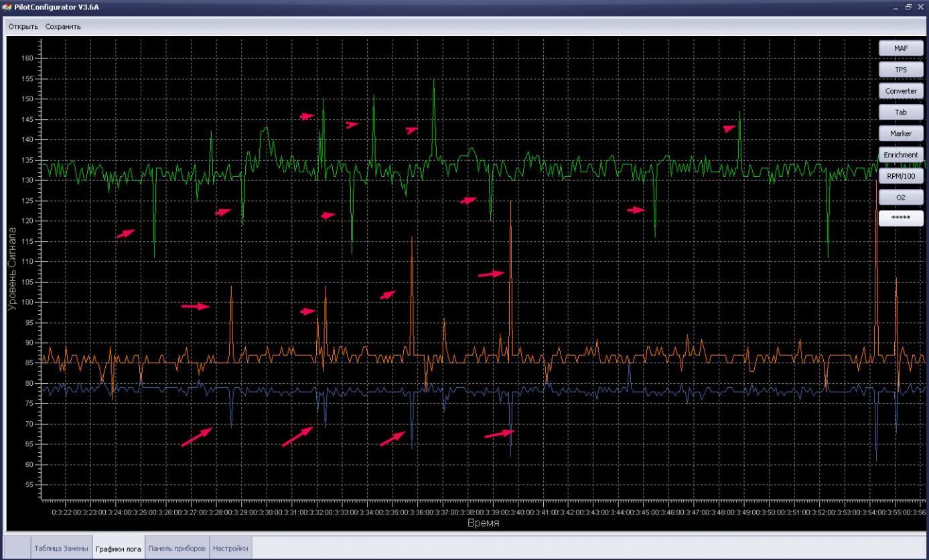Click the Время axis title

[x=482, y=523]
